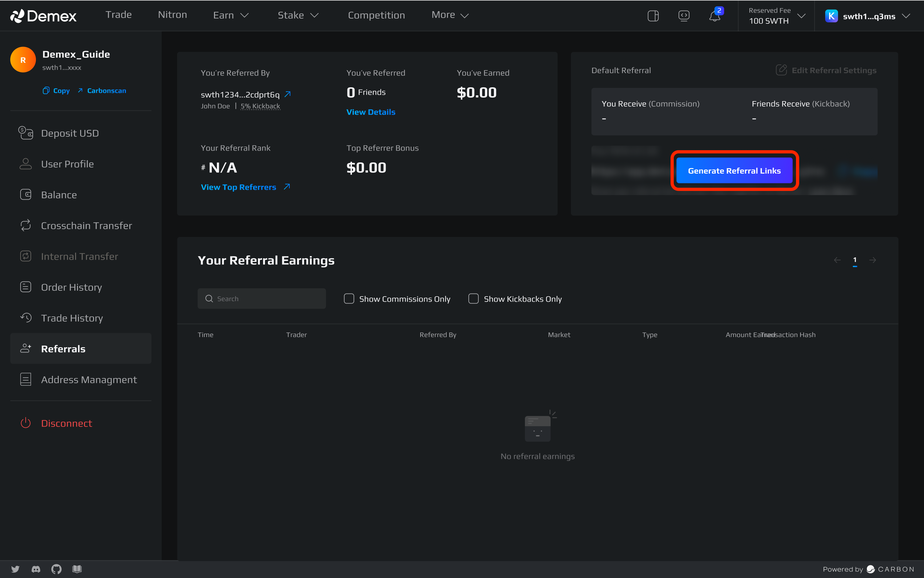Expand the Earn dropdown menu
Screen dimensions: 924x578
231,15
